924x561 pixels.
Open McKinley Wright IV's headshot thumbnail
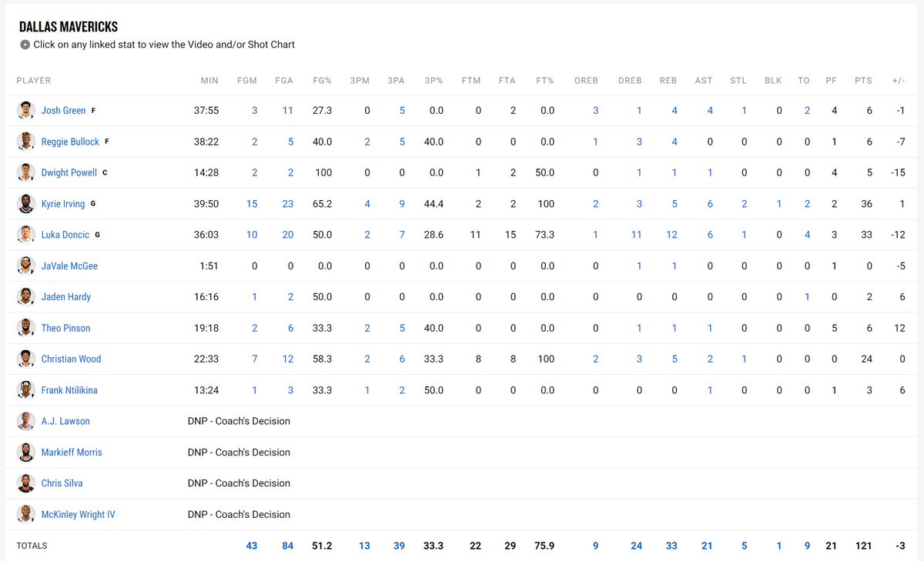pos(26,514)
